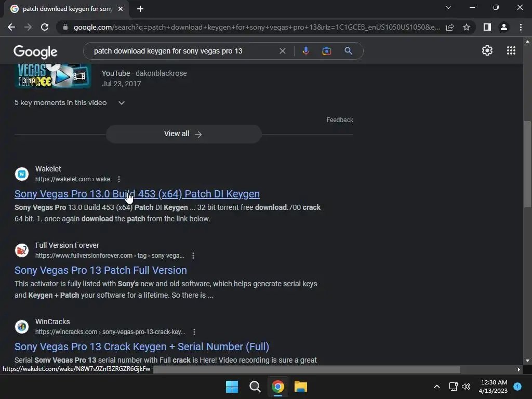Screen dimensions: 532x399
Task: Open the clock showing 12:30 AM
Action: point(493,387)
